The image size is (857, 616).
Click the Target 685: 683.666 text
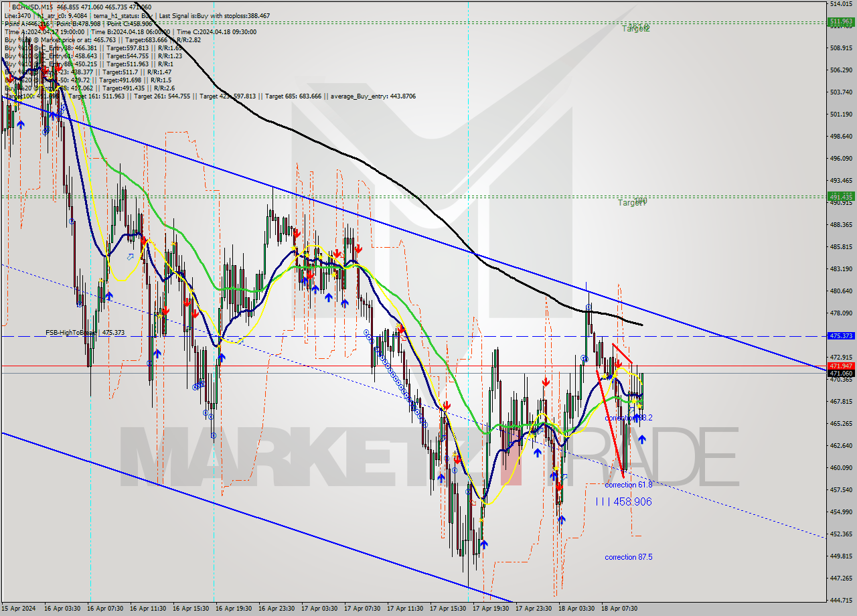294,96
